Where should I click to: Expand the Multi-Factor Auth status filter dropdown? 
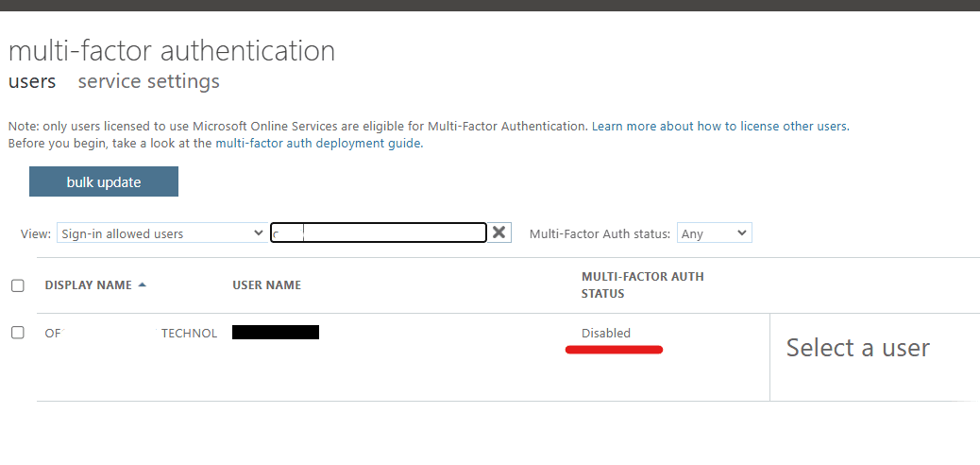click(x=714, y=233)
